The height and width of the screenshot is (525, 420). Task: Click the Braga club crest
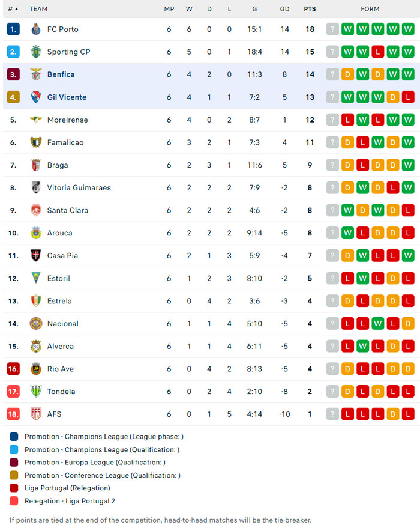pos(36,165)
